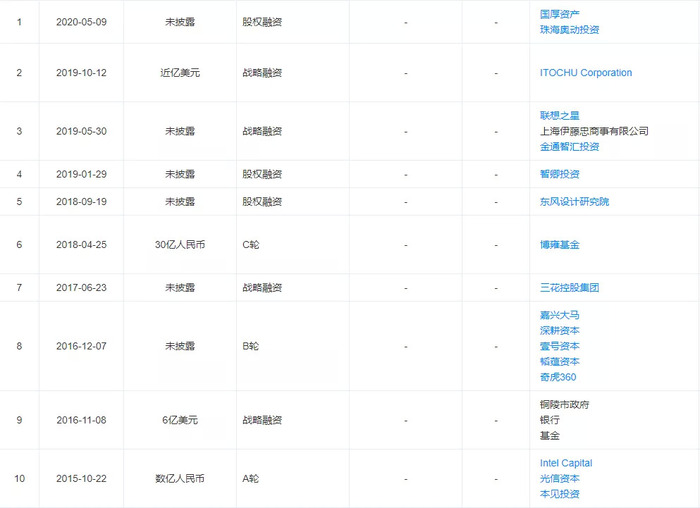Viewport: 700px width, 508px height.
Task: Select the date 2019-01-29
Action: 81,174
